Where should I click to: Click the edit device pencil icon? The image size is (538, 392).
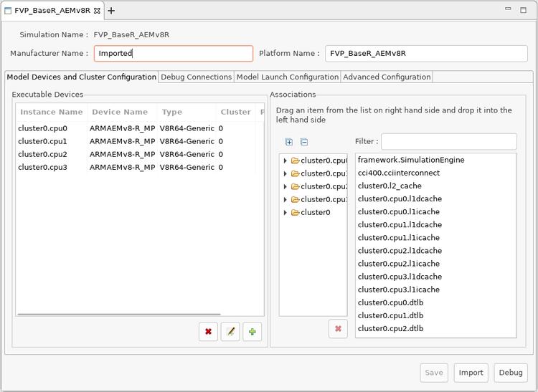pyautogui.click(x=230, y=331)
